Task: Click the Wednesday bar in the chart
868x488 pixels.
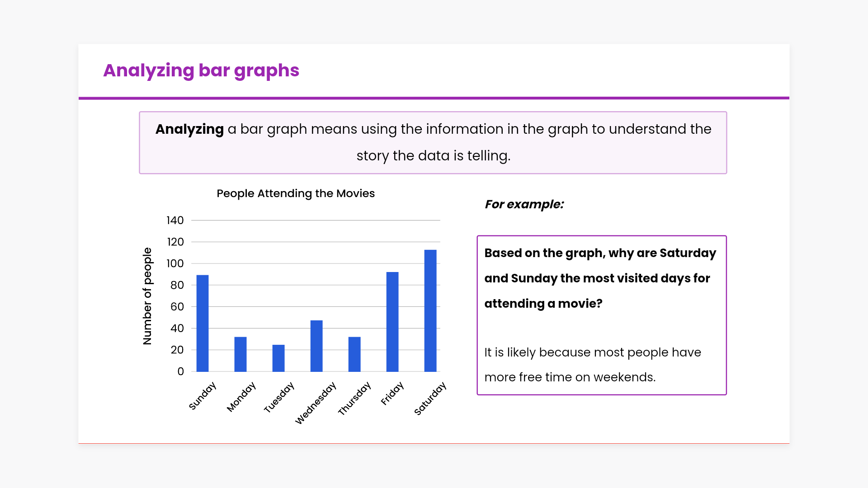Action: click(x=316, y=346)
